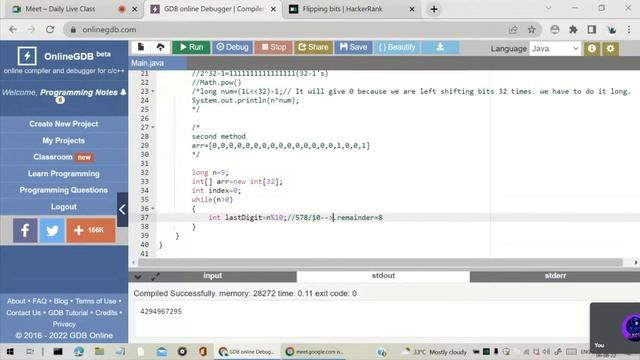The image size is (640, 360).
Task: Bookmark this page with the star icon
Action: point(531,29)
